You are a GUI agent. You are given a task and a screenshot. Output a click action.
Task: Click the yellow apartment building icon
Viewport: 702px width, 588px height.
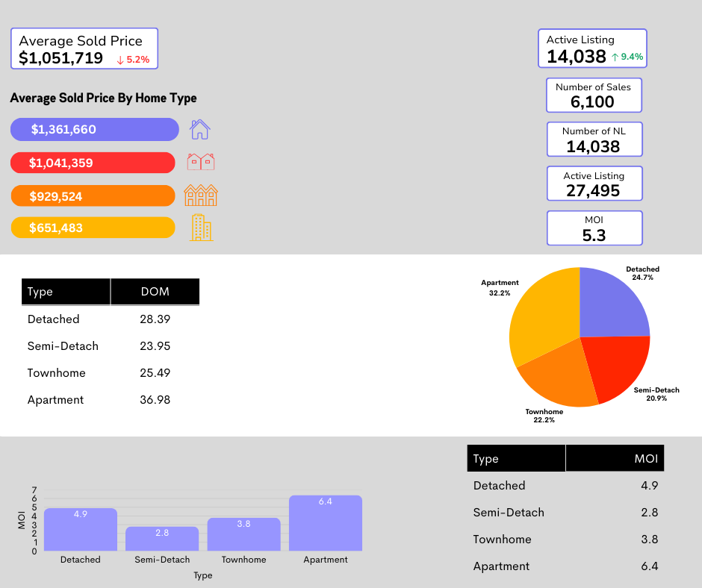tap(201, 228)
